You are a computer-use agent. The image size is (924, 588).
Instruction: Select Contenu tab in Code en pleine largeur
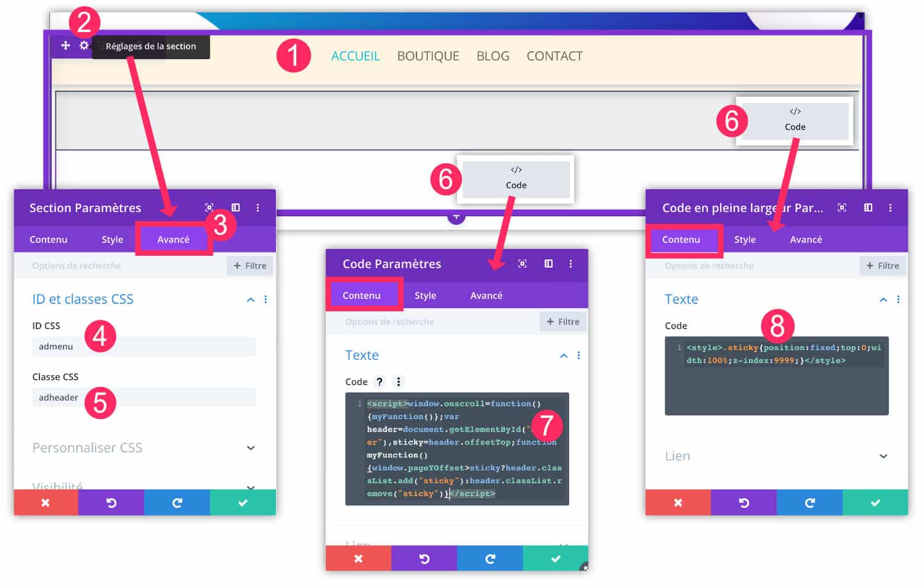(x=681, y=239)
